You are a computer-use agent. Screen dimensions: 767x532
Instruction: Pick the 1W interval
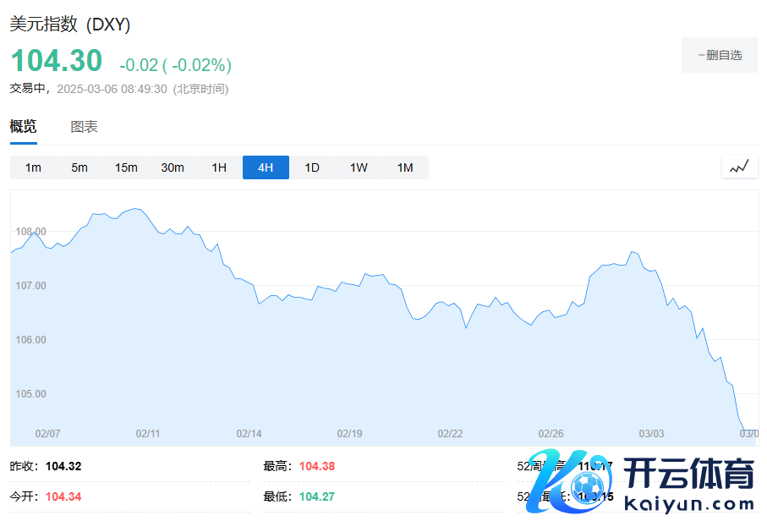click(x=359, y=167)
